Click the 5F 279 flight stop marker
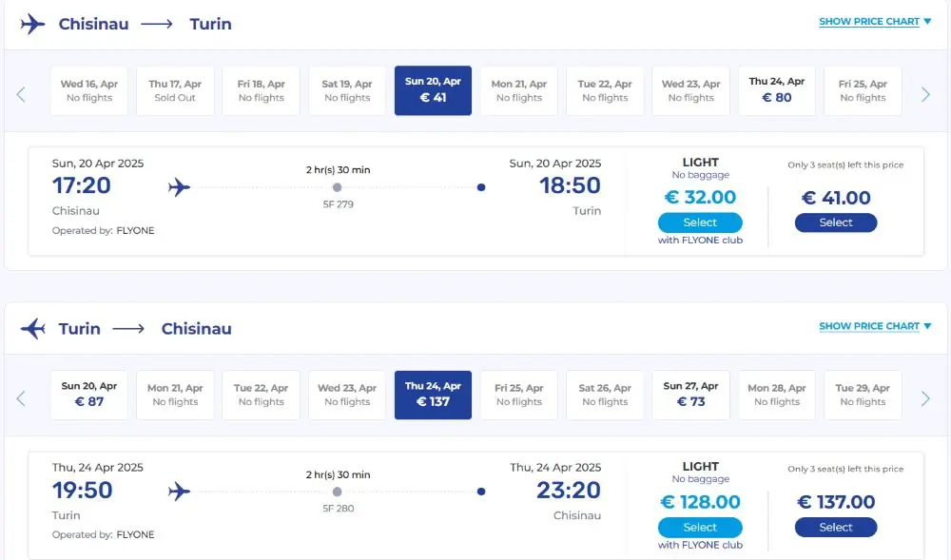The image size is (951, 560). pos(338,187)
